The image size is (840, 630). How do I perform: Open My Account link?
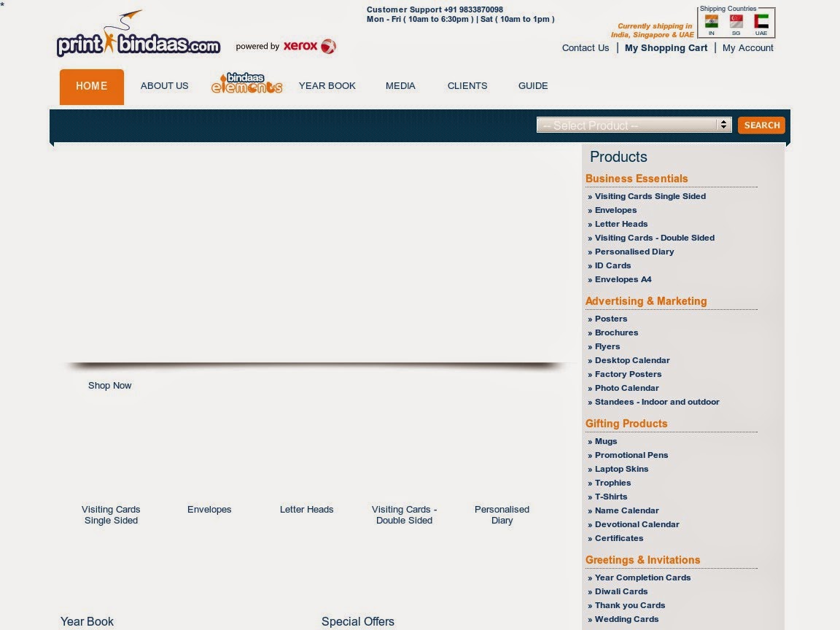748,47
